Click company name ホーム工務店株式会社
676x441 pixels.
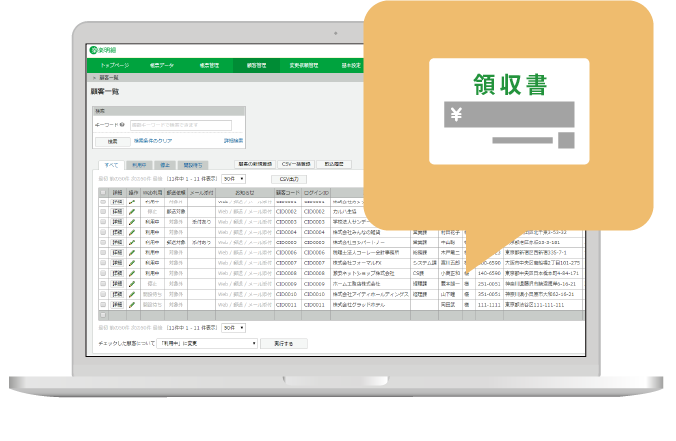356,284
